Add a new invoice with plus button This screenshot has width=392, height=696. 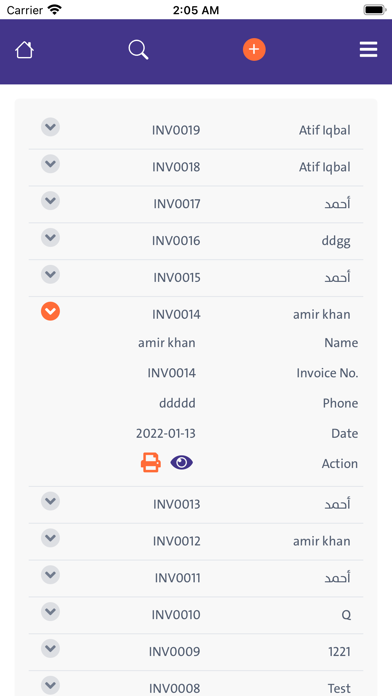tap(254, 49)
